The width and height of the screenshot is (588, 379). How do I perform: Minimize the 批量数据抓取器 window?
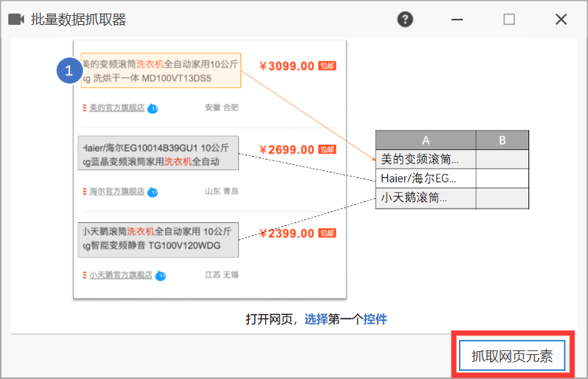coord(457,19)
